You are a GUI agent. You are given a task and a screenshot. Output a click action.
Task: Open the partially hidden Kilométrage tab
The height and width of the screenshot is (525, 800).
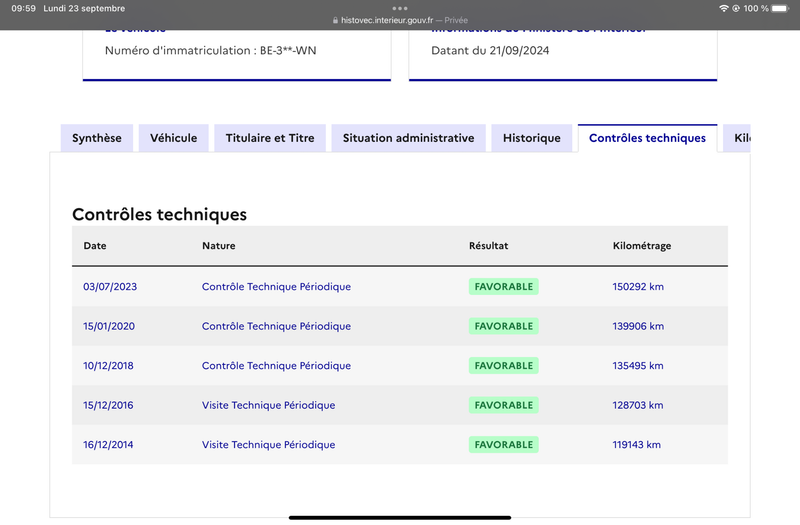[737, 138]
